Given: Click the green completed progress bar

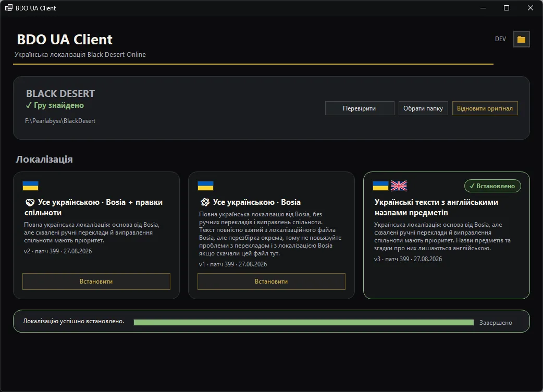Looking at the screenshot, I should tap(304, 322).
